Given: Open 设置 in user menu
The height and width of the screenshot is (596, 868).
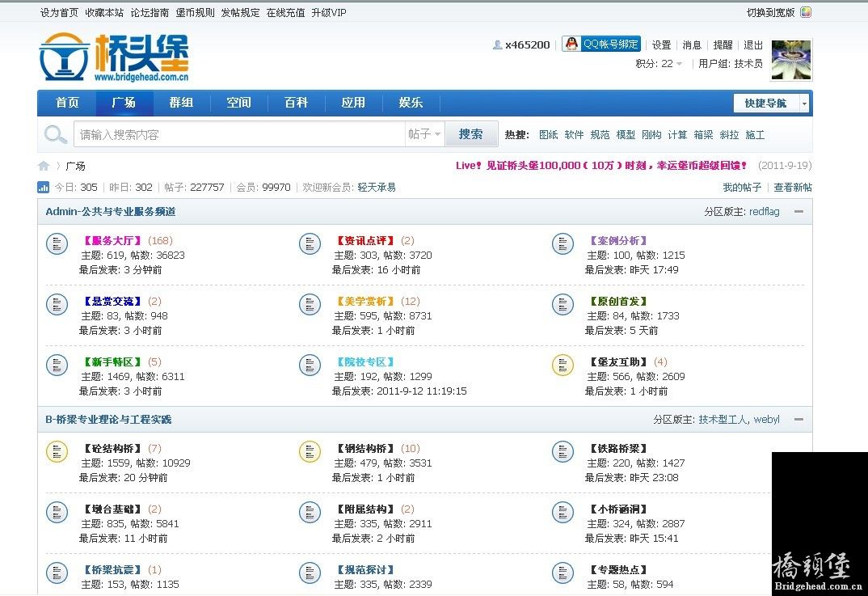Looking at the screenshot, I should click(661, 44).
